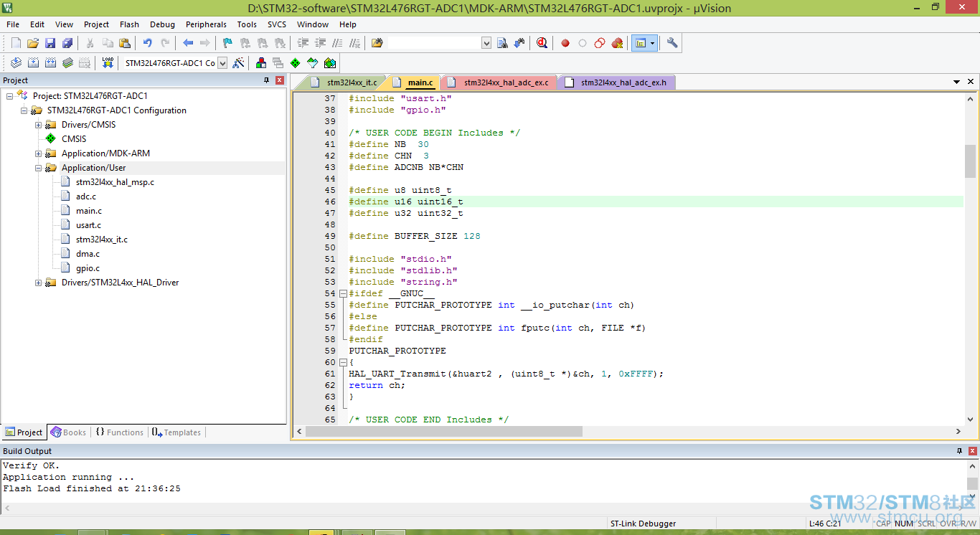Select stm32l4xx_hal_msp.c in project tree
The width and height of the screenshot is (980, 535).
tap(115, 182)
